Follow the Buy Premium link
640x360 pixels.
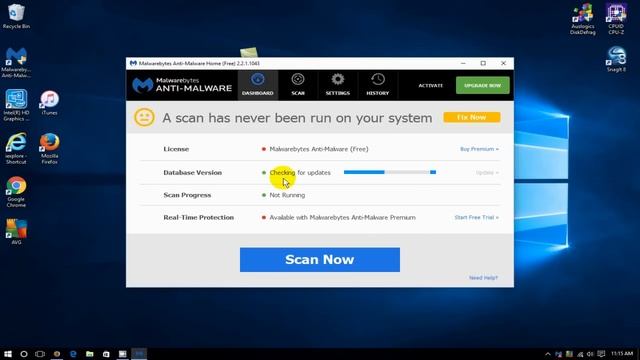pyautogui.click(x=479, y=149)
